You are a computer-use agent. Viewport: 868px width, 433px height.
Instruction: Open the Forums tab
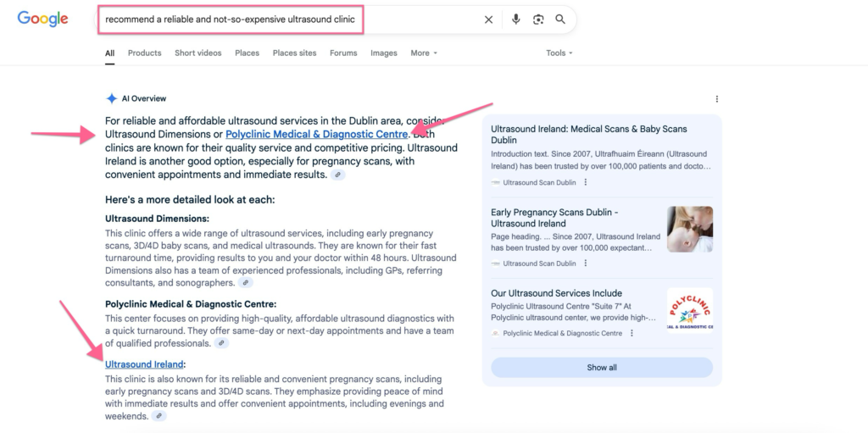pos(343,53)
